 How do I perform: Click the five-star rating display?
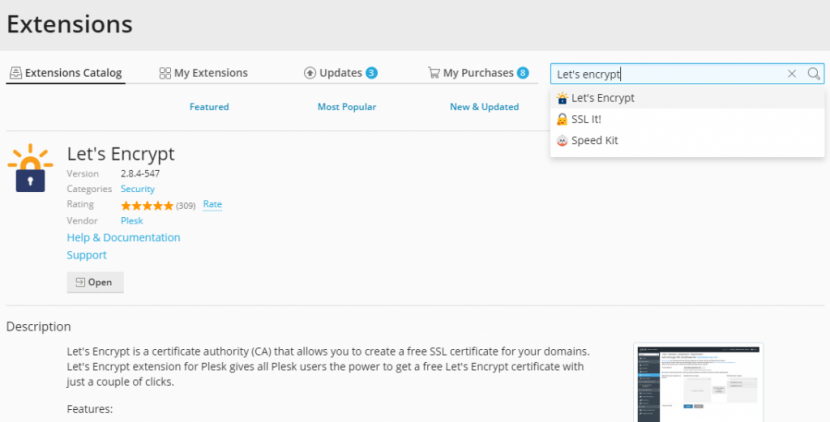tap(147, 205)
